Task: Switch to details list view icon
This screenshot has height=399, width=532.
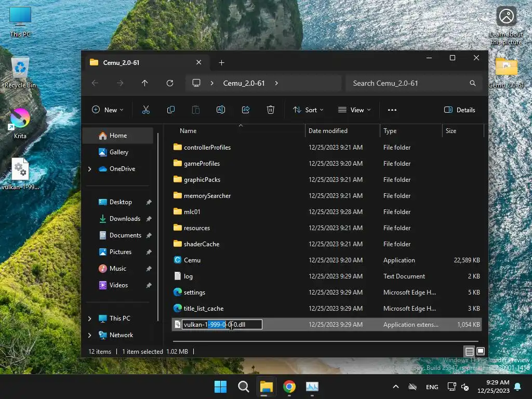Action: pyautogui.click(x=470, y=352)
